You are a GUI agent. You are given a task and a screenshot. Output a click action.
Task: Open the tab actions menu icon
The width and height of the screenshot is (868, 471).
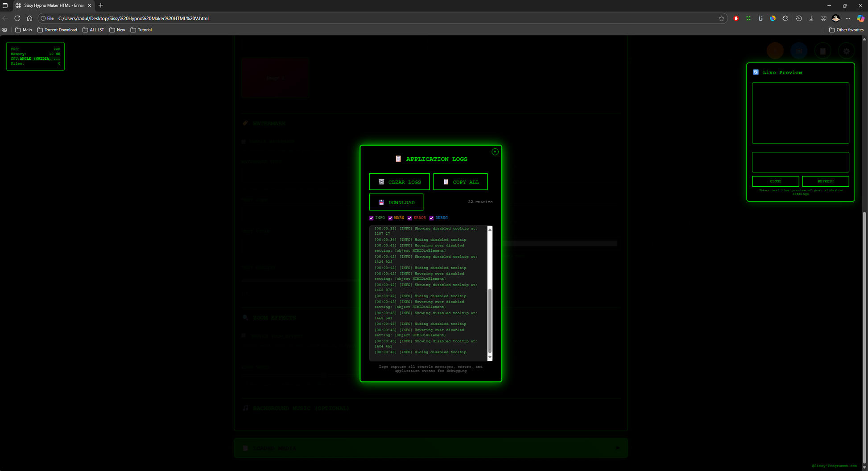pyautogui.click(x=5, y=5)
